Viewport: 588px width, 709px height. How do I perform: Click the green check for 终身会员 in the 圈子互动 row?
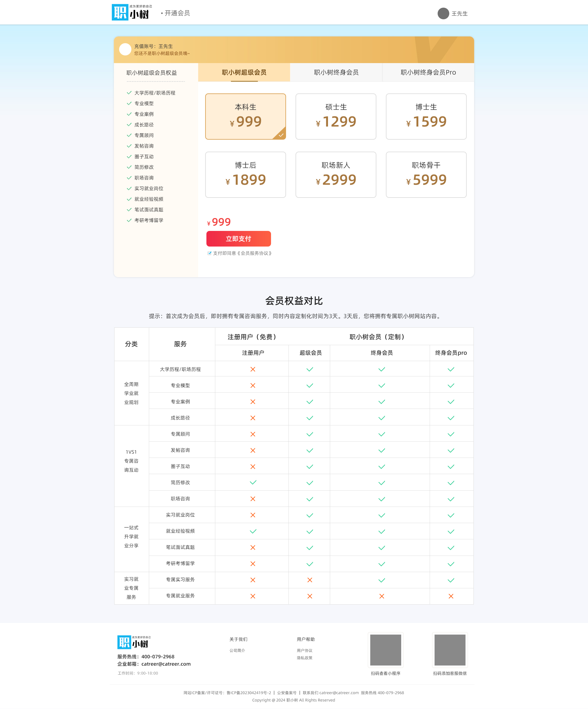pos(382,466)
